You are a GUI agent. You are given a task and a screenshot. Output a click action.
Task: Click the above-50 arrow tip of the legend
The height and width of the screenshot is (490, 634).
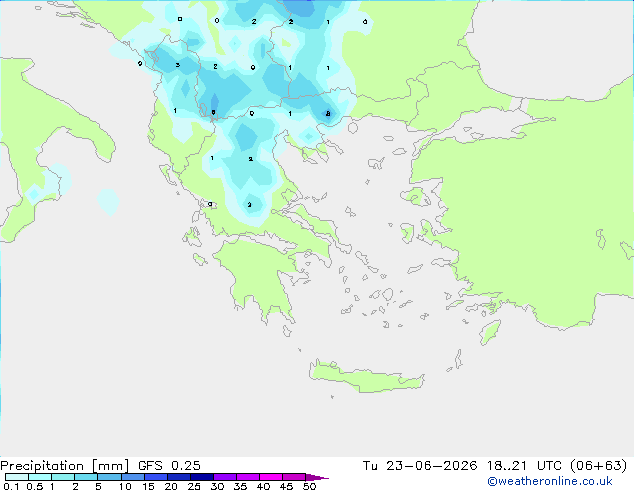[x=317, y=477]
